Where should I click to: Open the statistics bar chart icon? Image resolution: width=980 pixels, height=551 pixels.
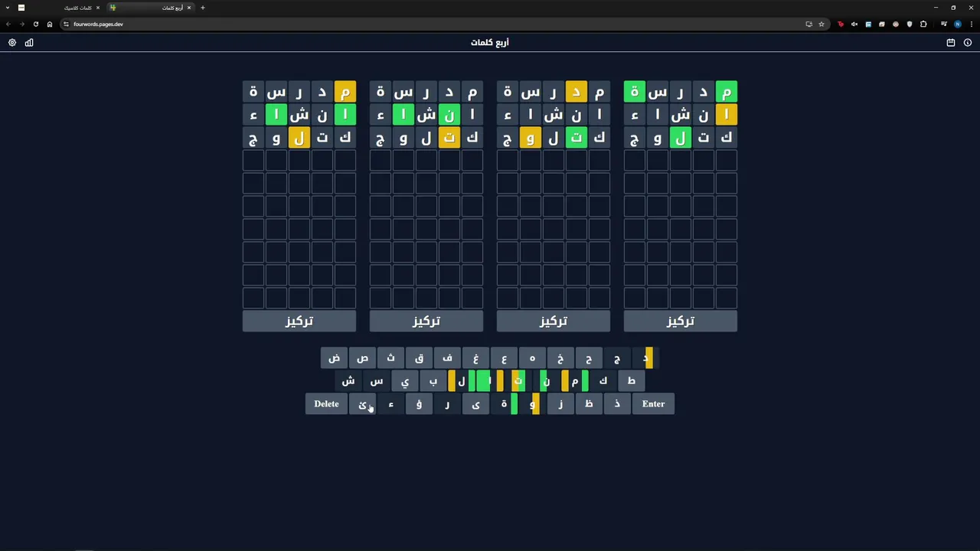(x=29, y=43)
